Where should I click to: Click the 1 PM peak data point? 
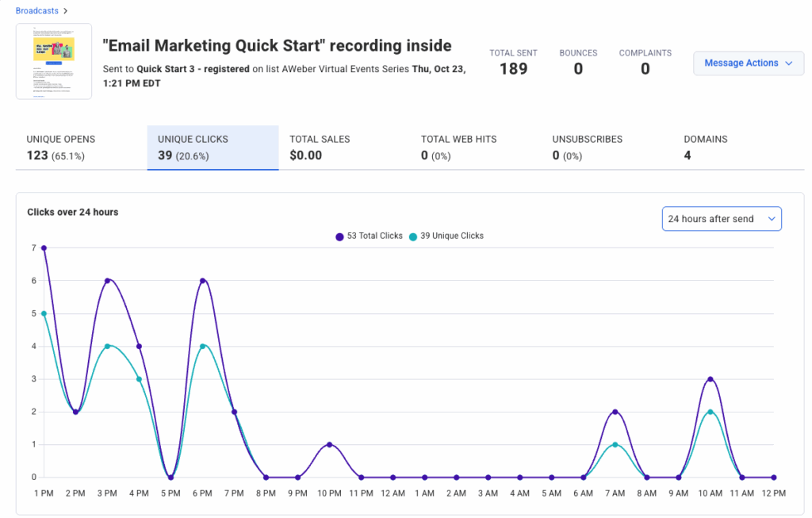(44, 247)
